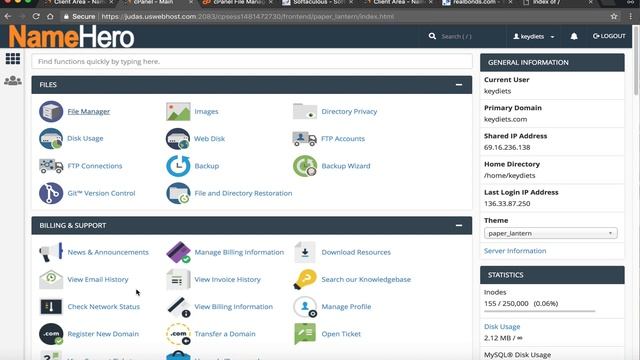Click the Download Resources icon
640x360 pixels.
tap(305, 252)
